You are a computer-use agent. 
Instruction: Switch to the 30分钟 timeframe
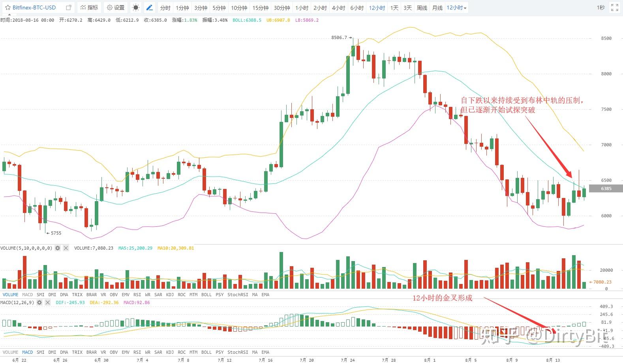pos(282,7)
